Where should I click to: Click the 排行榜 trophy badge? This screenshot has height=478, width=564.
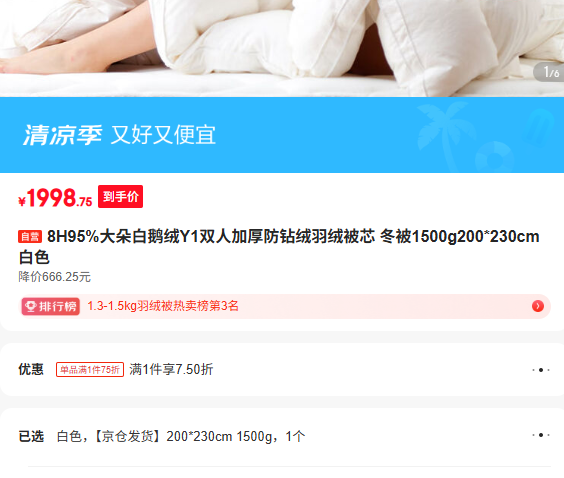click(51, 306)
